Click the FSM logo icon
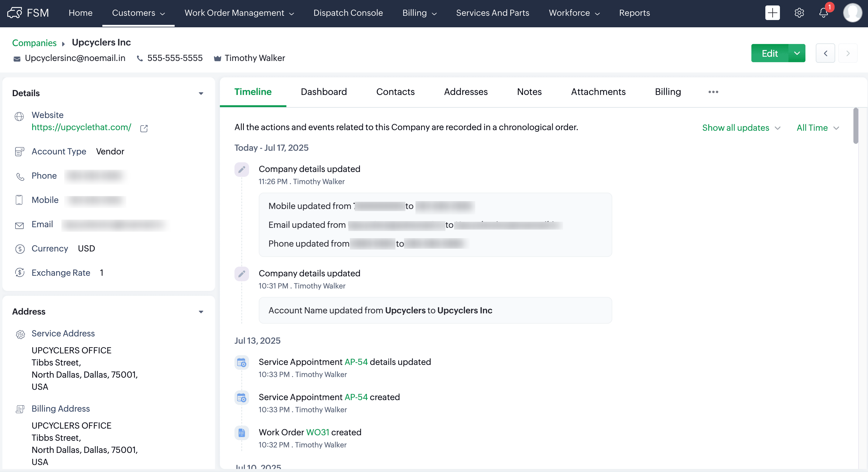 15,13
